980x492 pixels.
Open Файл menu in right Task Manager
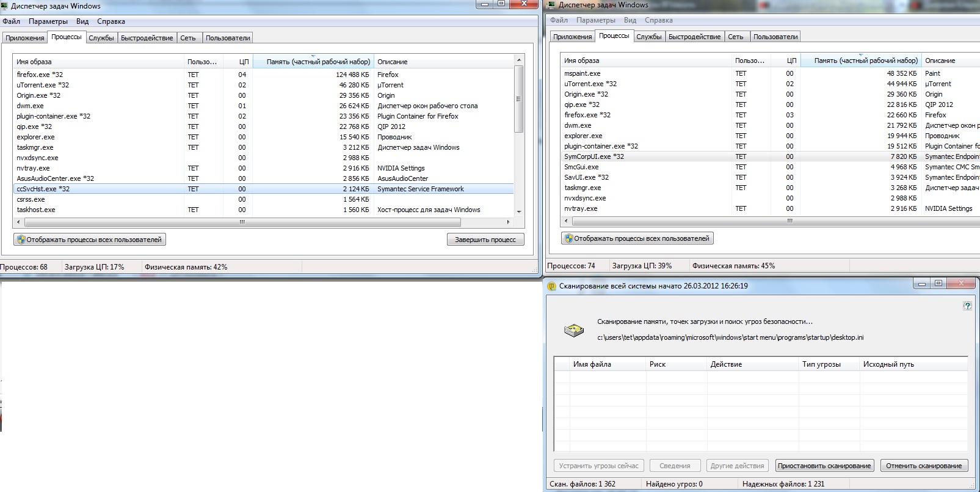[x=559, y=20]
